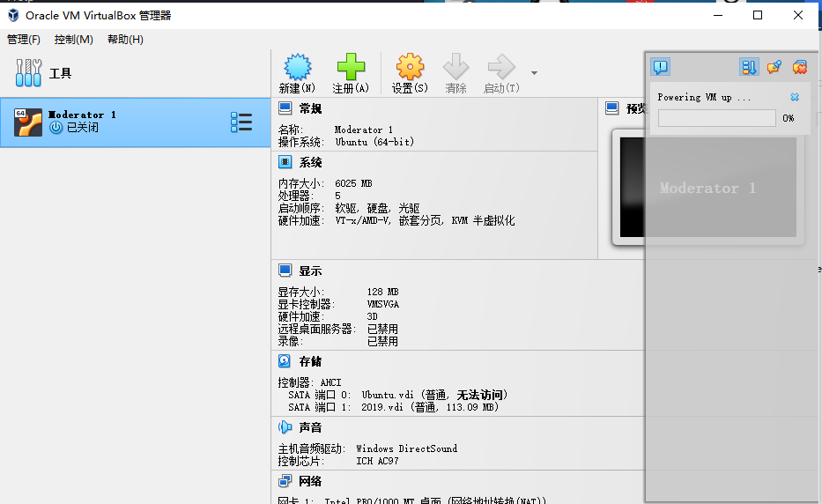This screenshot has width=822, height=504.
Task: Open the 常规 section header link
Action: click(310, 108)
